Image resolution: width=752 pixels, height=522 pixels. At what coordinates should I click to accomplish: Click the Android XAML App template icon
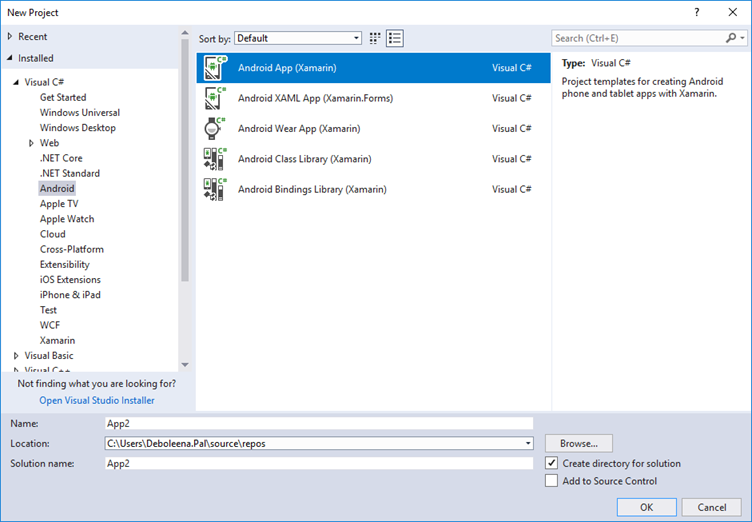[x=215, y=98]
